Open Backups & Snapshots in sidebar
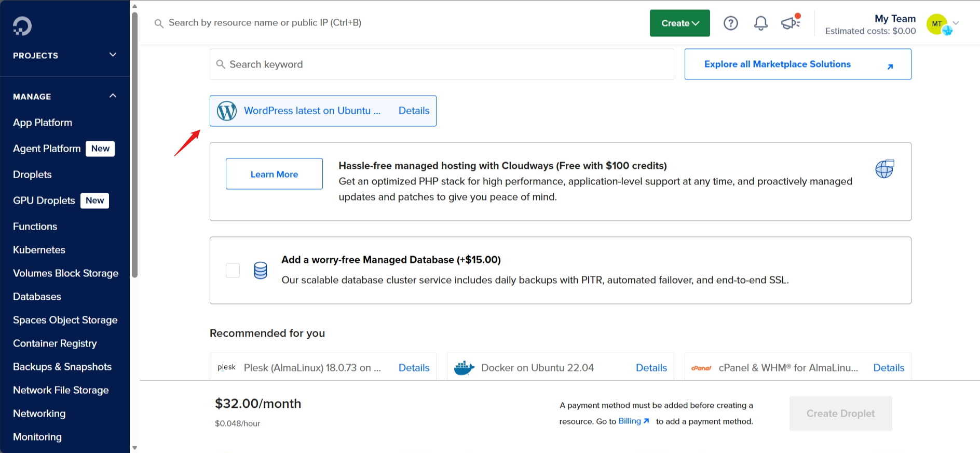980x453 pixels. coord(62,367)
